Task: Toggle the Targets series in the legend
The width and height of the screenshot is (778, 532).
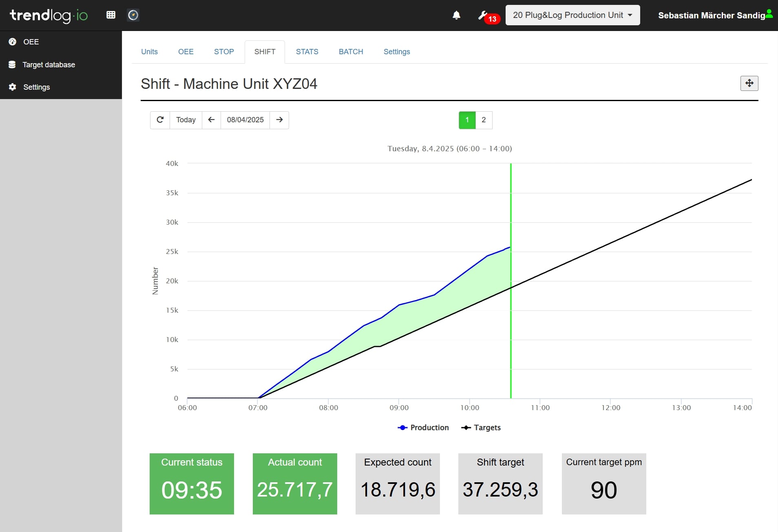Action: (481, 428)
